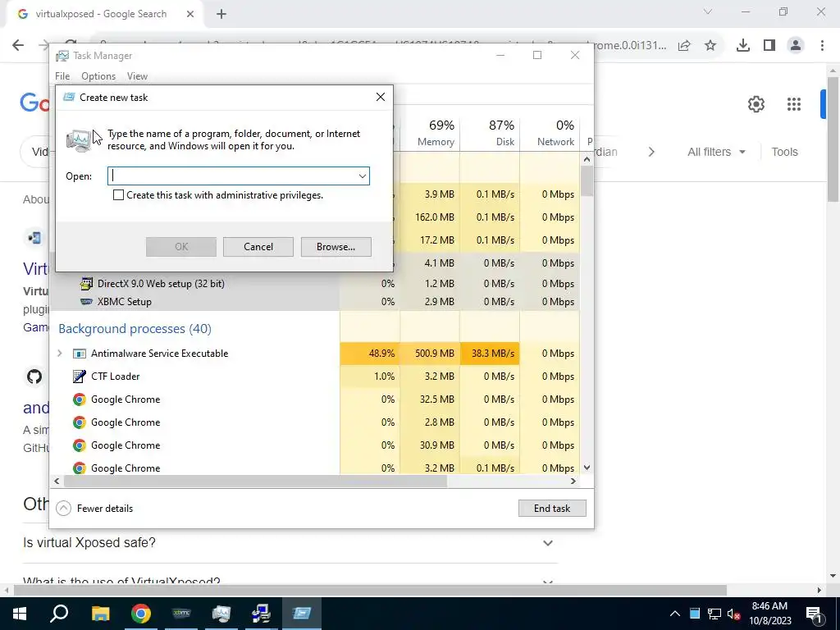Open the All filters dropdown
840x630 pixels.
(x=716, y=152)
